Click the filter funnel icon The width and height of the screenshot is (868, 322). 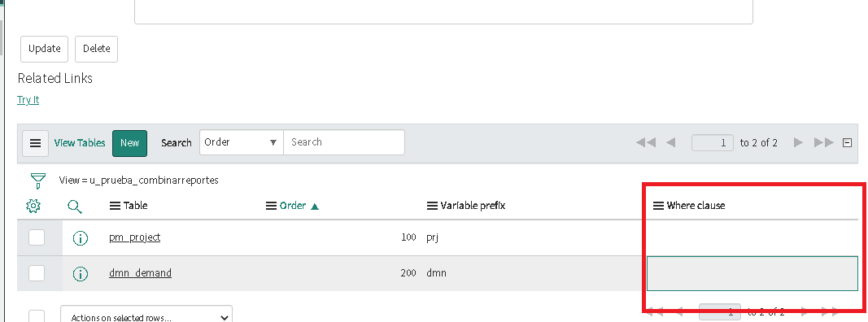pyautogui.click(x=37, y=181)
